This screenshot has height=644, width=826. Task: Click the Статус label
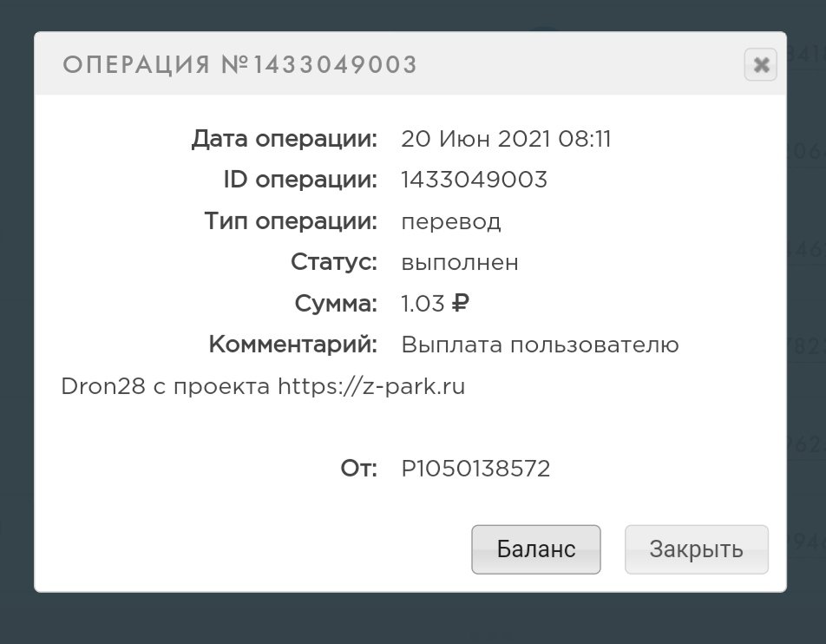click(334, 262)
